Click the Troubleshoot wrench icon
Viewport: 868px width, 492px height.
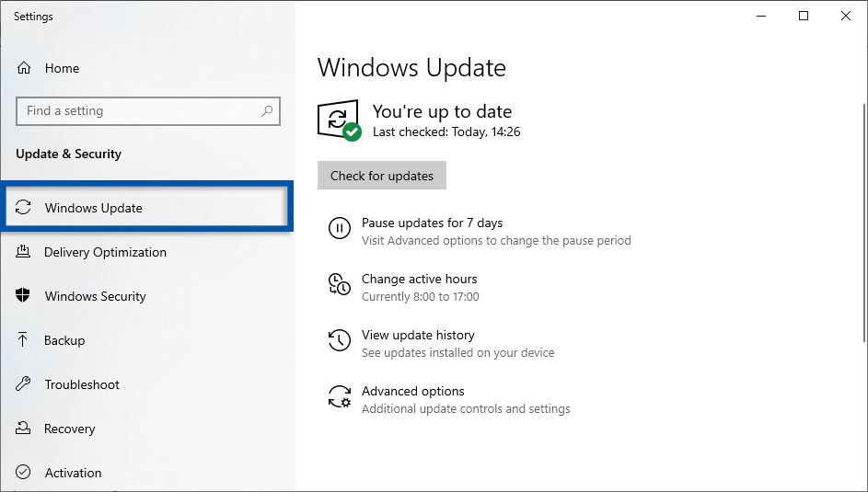click(x=24, y=384)
